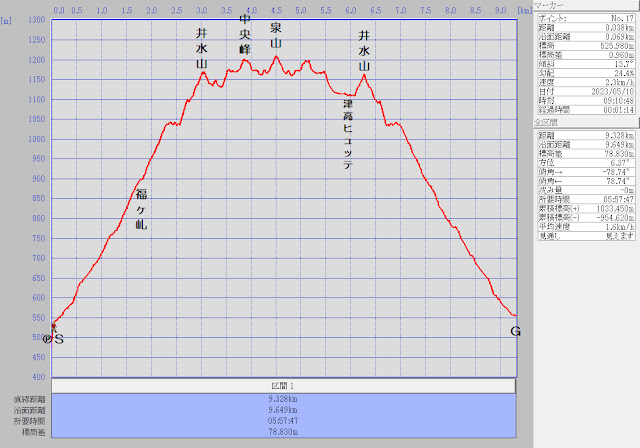Click the 区間 1 column header
The height and width of the screenshot is (448, 640).
coord(283,386)
